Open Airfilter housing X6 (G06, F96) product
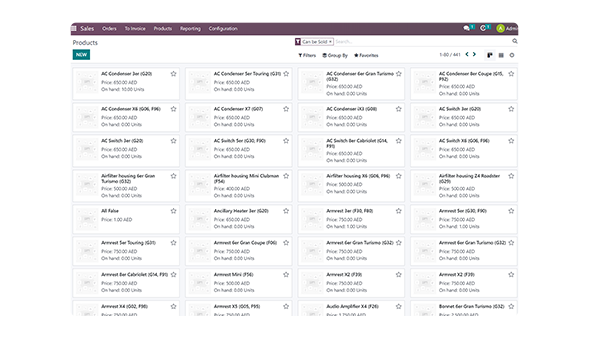The image size is (590, 360). 351,185
